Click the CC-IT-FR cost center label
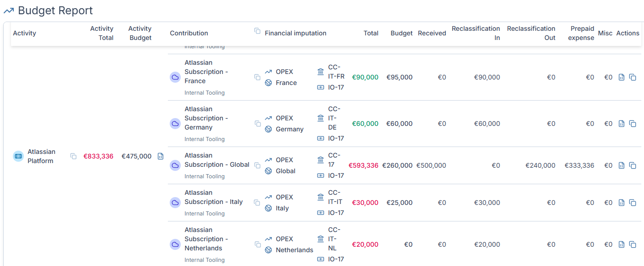 (x=336, y=72)
